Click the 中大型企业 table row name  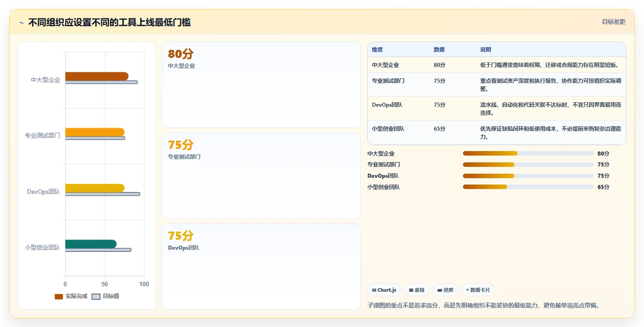coord(386,65)
